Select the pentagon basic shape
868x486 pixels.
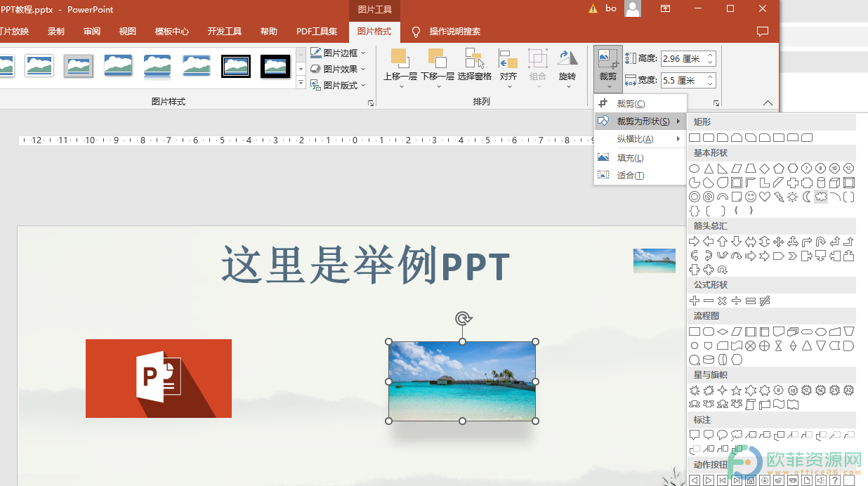[x=779, y=169]
